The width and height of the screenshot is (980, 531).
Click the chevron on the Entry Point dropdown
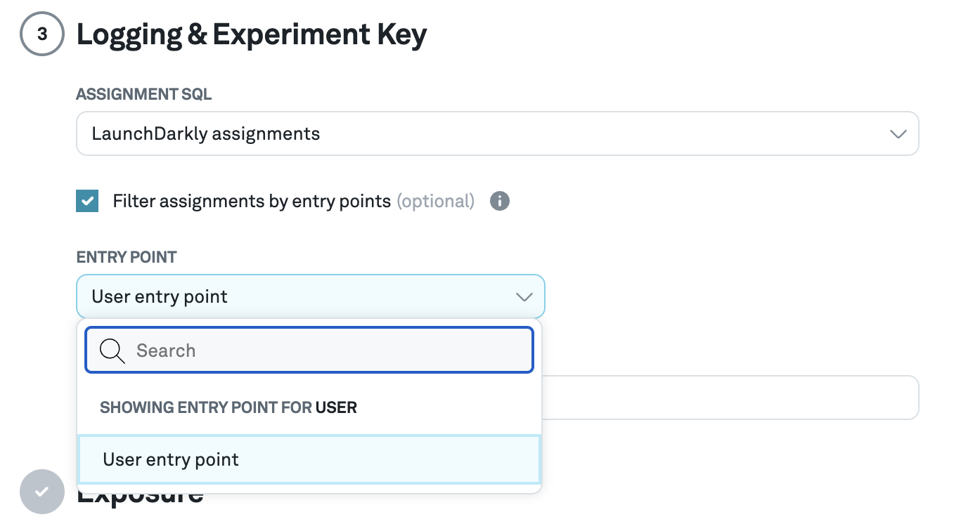pos(524,296)
